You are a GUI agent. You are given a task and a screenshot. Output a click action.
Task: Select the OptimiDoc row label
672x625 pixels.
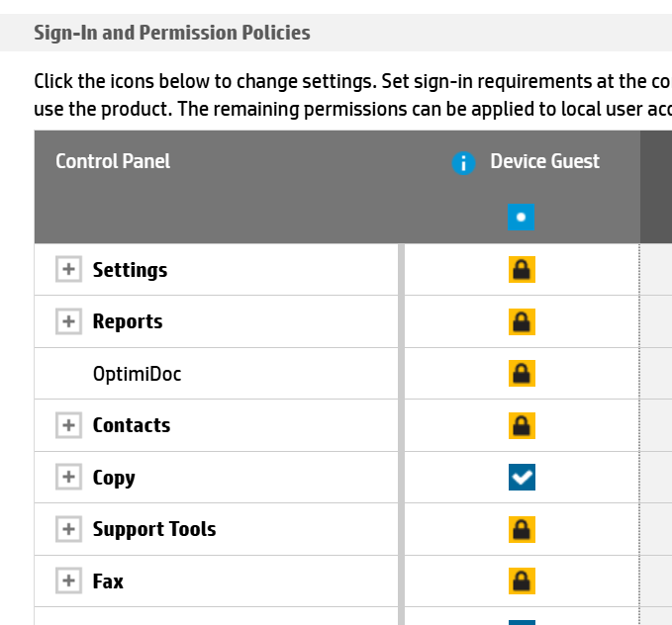pos(137,374)
